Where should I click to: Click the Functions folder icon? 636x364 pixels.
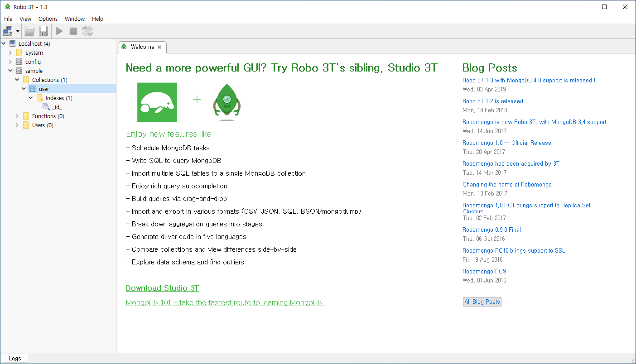[26, 116]
